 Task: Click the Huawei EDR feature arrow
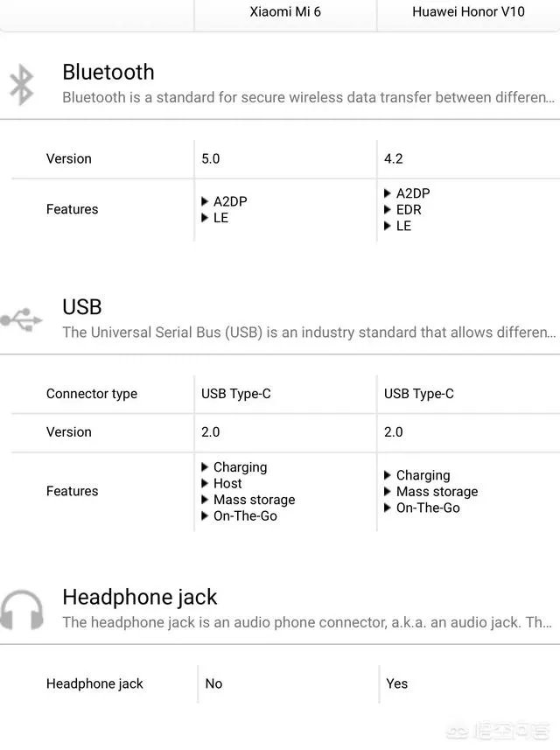(388, 210)
